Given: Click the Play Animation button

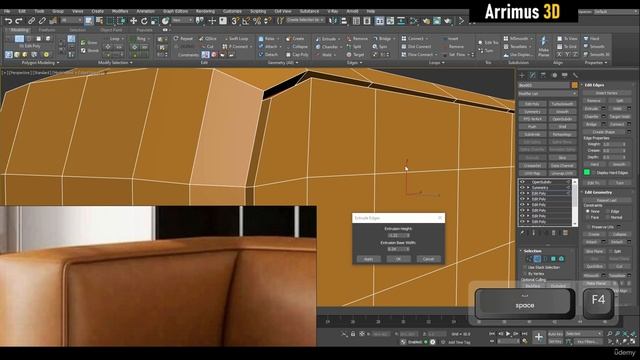Looking at the screenshot, I should 508,334.
